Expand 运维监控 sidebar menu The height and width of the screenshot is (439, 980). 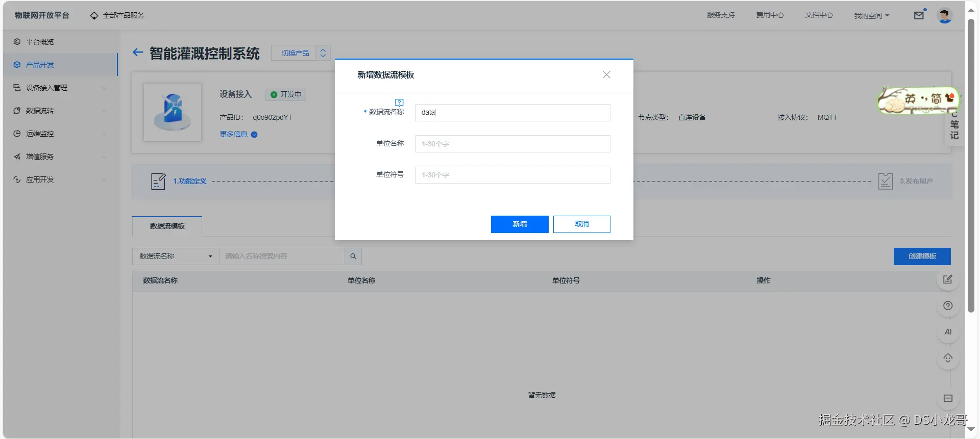tap(60, 134)
